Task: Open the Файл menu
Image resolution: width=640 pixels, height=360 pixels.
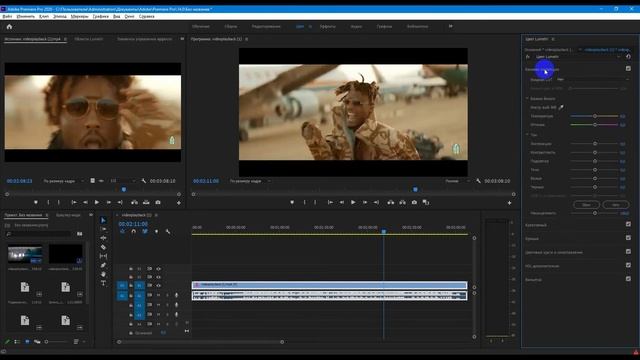Action: 7,17
